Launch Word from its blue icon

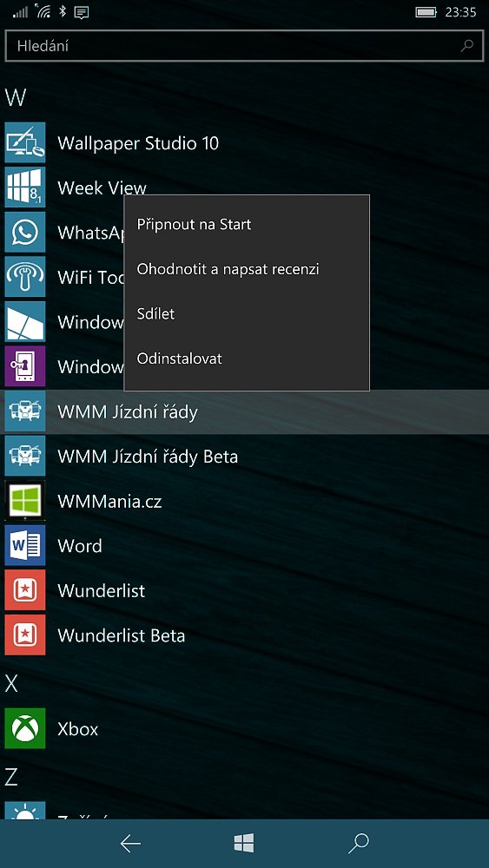tap(25, 545)
